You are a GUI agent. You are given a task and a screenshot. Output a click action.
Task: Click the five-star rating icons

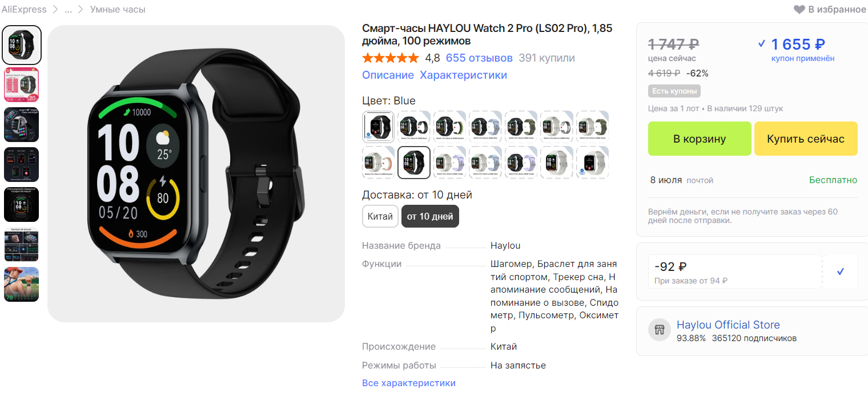pyautogui.click(x=391, y=58)
